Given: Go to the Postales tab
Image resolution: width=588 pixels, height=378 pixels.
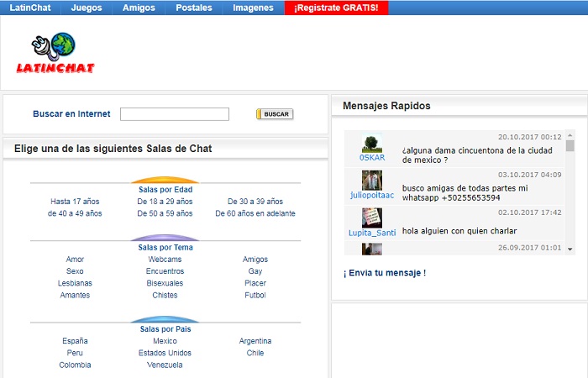Looking at the screenshot, I should click(x=193, y=8).
